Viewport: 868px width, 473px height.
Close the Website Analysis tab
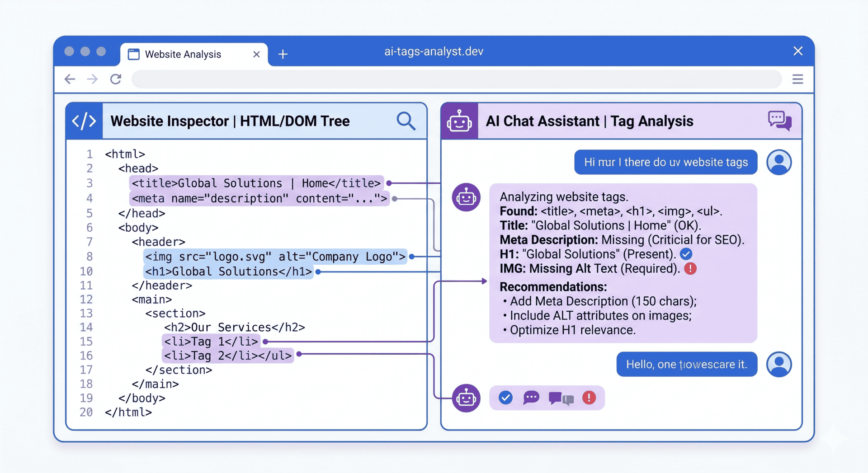coord(256,55)
